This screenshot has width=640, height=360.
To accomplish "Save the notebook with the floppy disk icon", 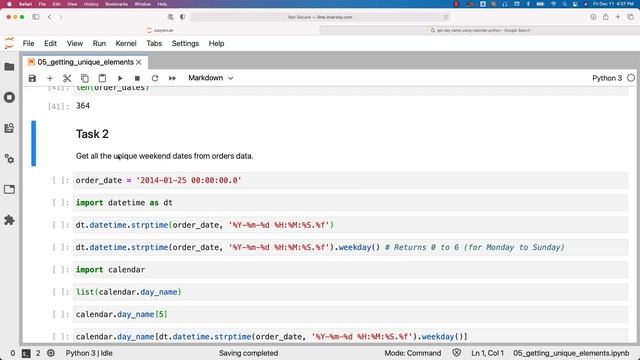I will pos(32,78).
